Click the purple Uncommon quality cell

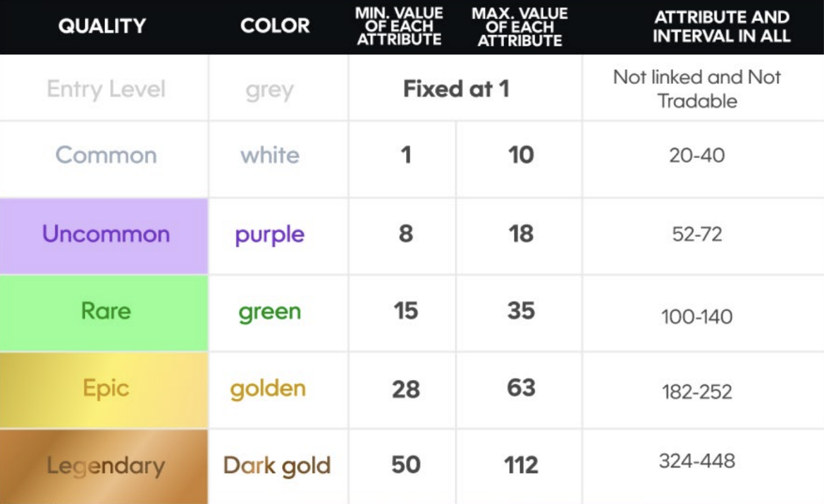click(x=106, y=234)
